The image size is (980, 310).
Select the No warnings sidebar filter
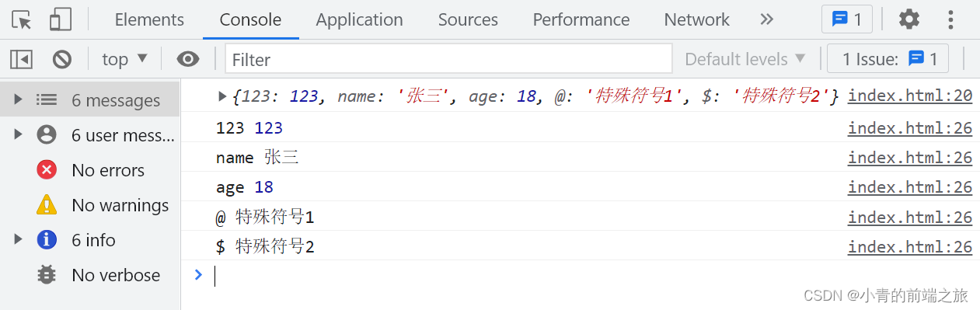coord(120,205)
